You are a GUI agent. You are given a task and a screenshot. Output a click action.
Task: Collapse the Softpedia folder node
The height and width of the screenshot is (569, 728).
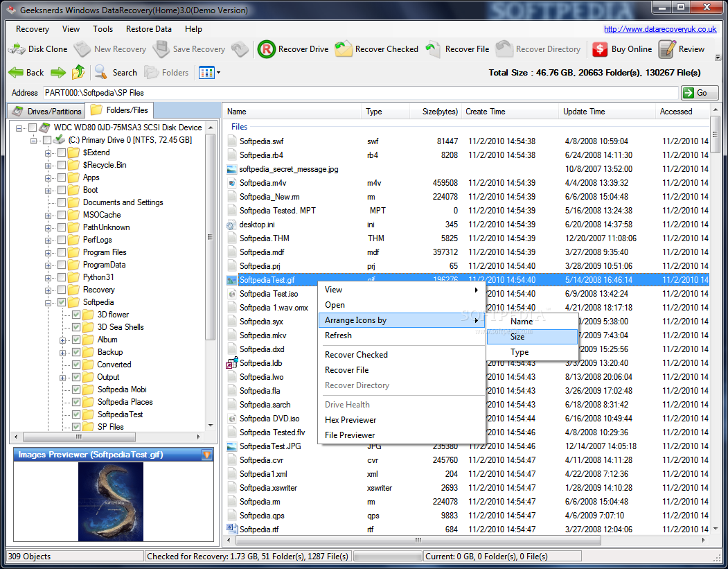(48, 304)
